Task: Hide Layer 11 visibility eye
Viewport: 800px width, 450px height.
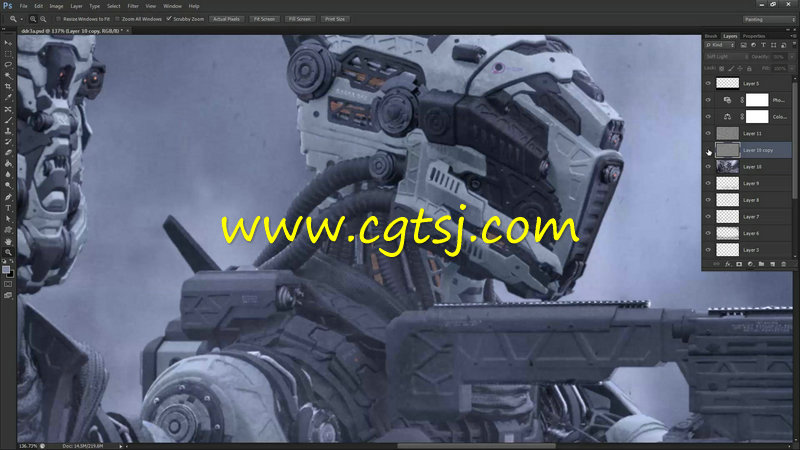Action: click(x=708, y=133)
